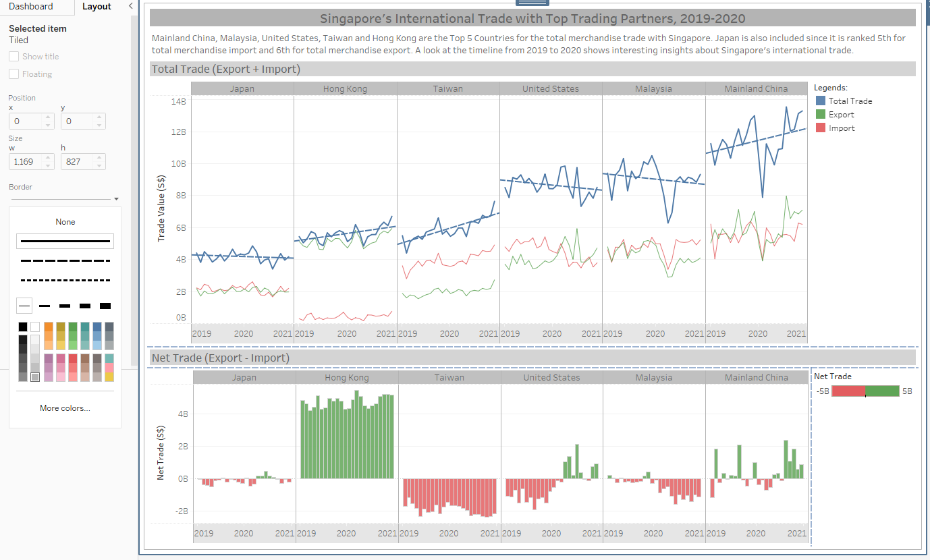Increase the width value with up arrow
The width and height of the screenshot is (930, 560).
47,159
